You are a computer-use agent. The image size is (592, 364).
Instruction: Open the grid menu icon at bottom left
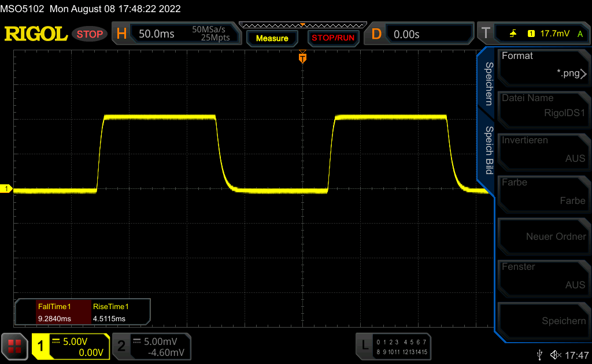pyautogui.click(x=14, y=346)
